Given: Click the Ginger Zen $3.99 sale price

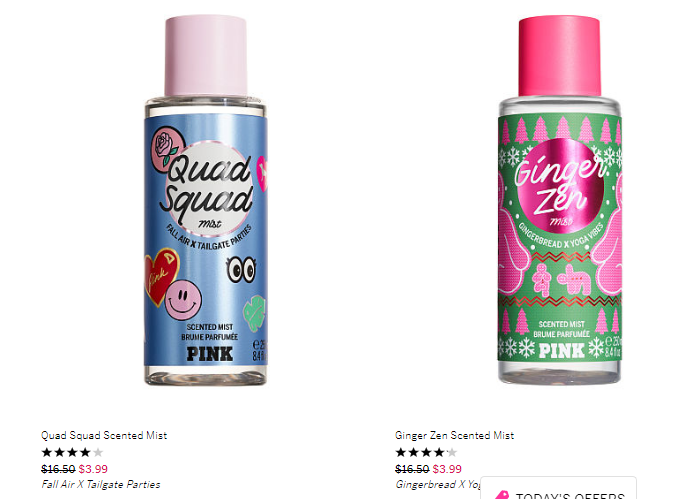Looking at the screenshot, I should (x=447, y=469).
